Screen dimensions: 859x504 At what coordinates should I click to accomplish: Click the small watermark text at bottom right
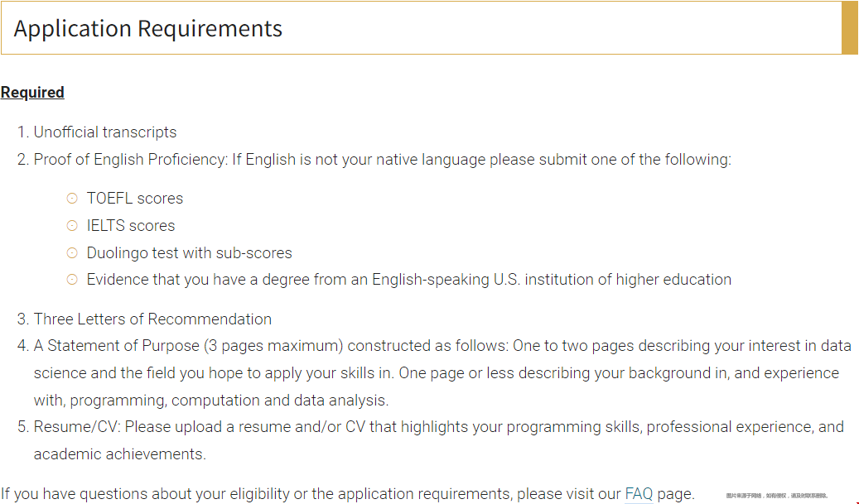pos(776,496)
